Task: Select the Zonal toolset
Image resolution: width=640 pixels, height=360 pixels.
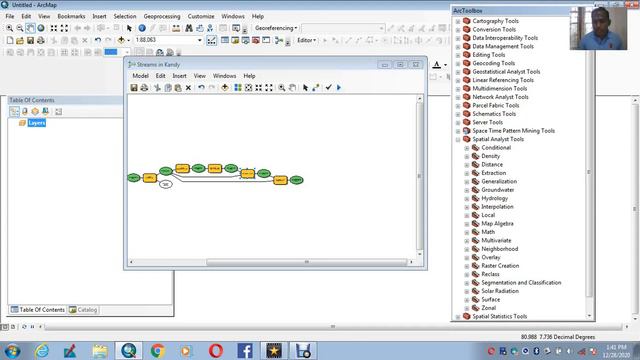Action: point(489,308)
